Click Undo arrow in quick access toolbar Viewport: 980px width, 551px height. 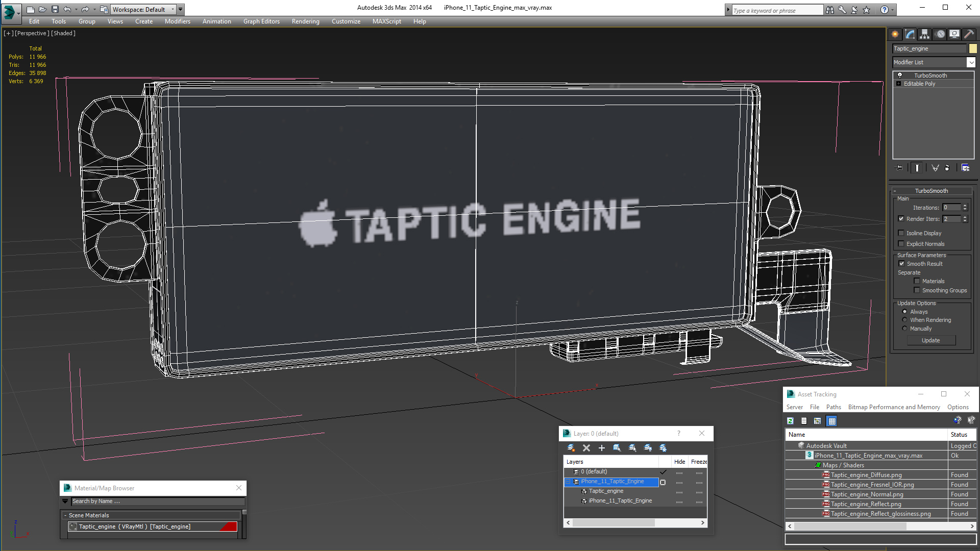[x=67, y=9]
